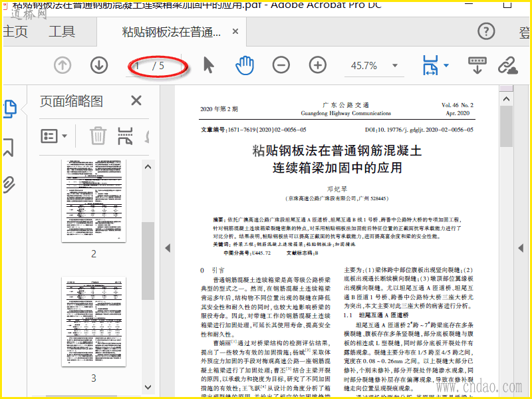532x399 pixels.
Task: Close the 粘贴钢板法在普通 document tab
Action: (235, 31)
